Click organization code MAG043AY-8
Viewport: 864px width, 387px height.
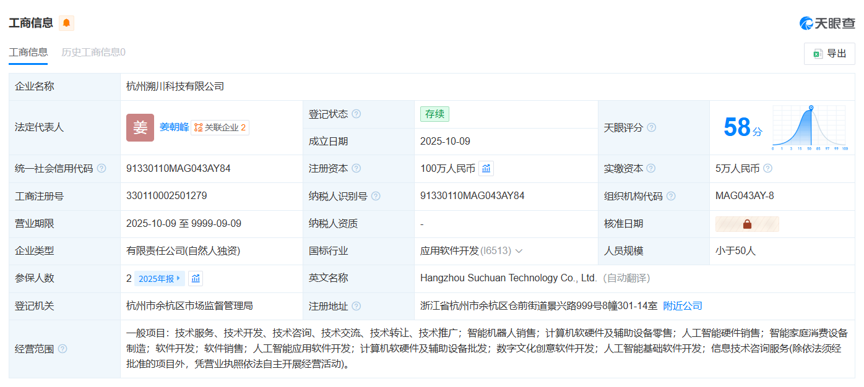click(744, 196)
